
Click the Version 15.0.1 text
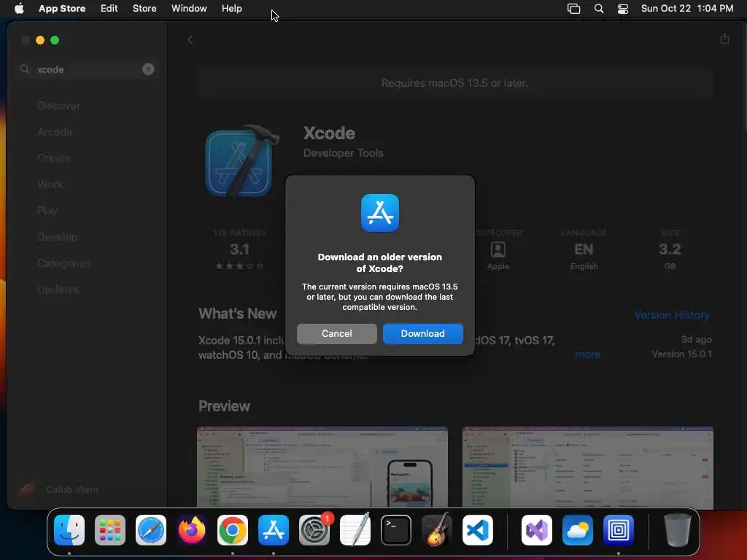coord(681,354)
